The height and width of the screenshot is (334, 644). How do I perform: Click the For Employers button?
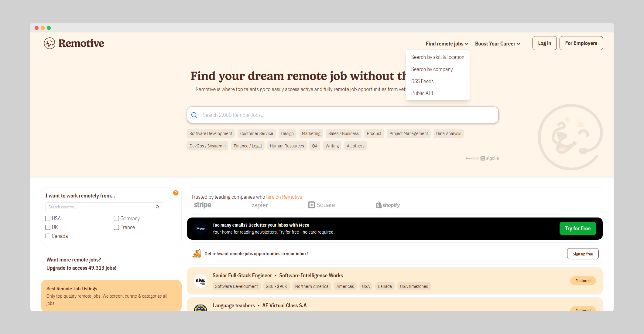coord(581,43)
